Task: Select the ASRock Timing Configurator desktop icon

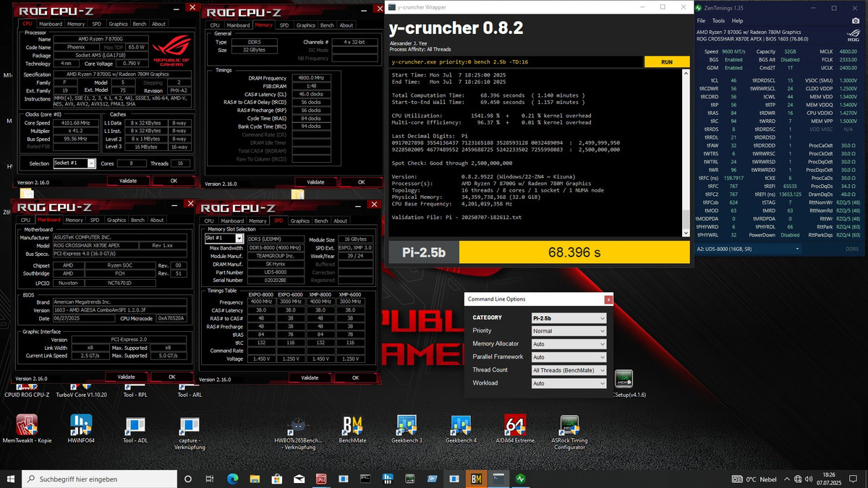Action: (569, 433)
